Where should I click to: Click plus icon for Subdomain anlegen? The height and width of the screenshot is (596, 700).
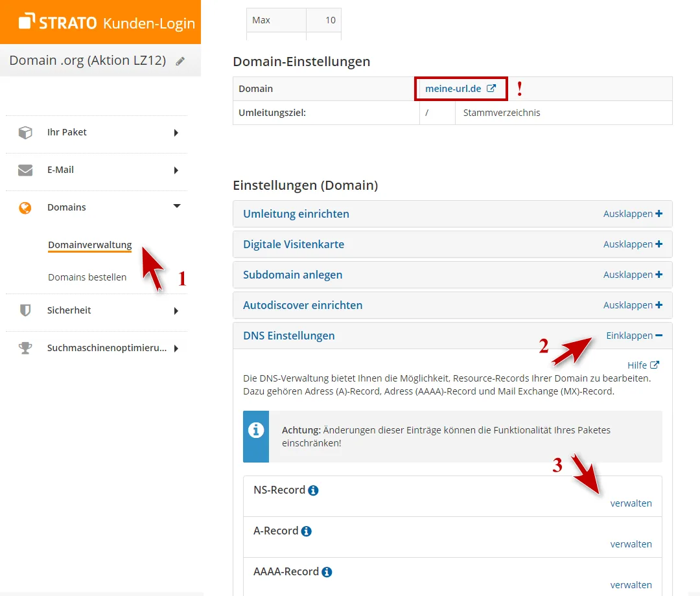tap(659, 275)
